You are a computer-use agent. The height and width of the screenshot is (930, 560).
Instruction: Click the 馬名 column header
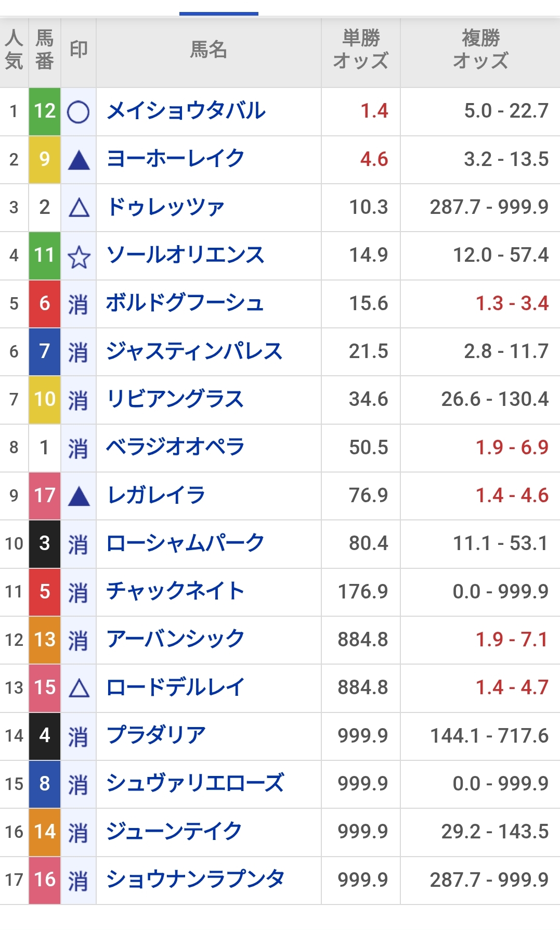pyautogui.click(x=209, y=50)
